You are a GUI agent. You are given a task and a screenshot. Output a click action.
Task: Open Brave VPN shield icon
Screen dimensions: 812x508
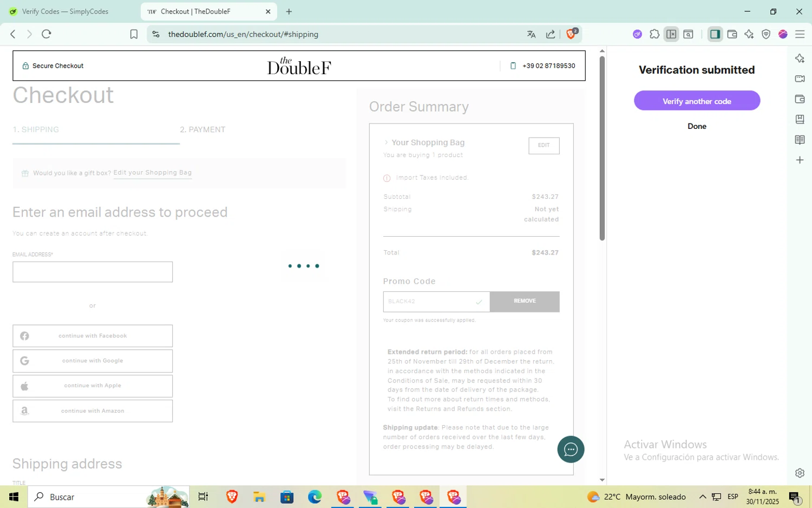tap(766, 34)
